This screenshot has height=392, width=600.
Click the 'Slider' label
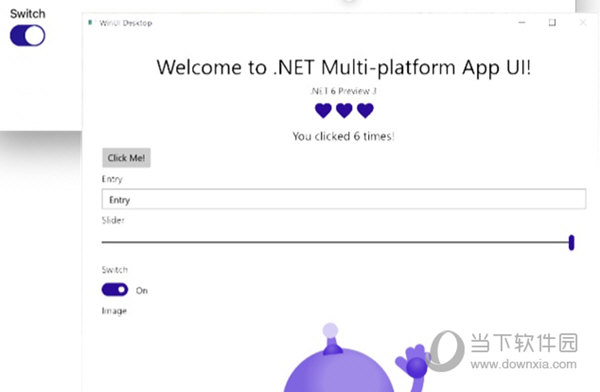pos(113,220)
